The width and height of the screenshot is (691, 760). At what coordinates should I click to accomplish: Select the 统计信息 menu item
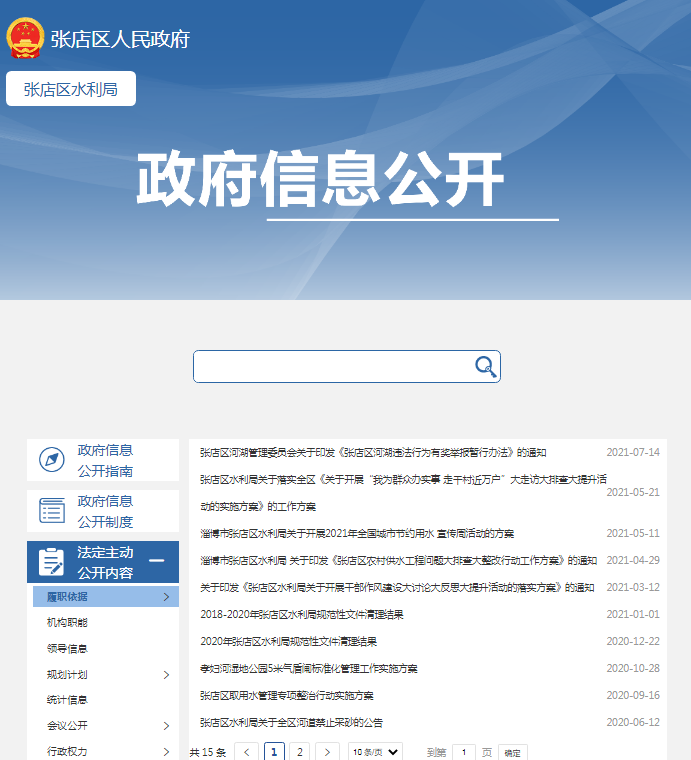[68, 700]
